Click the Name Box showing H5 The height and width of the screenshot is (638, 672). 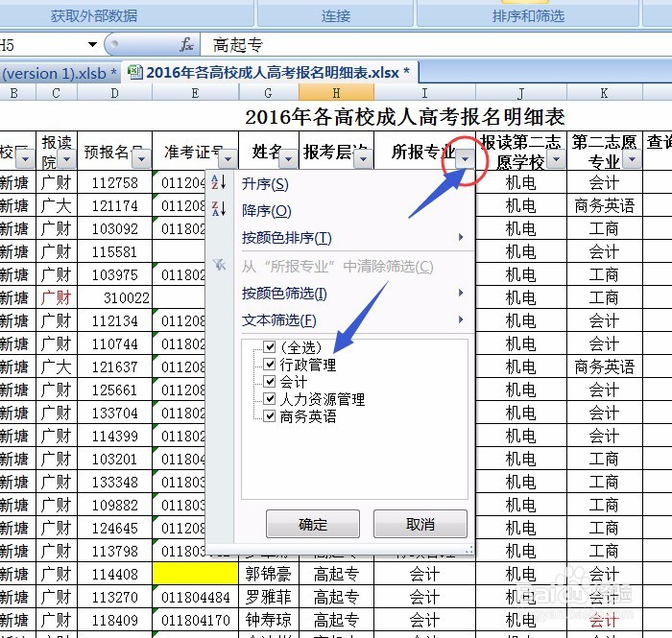pyautogui.click(x=43, y=44)
